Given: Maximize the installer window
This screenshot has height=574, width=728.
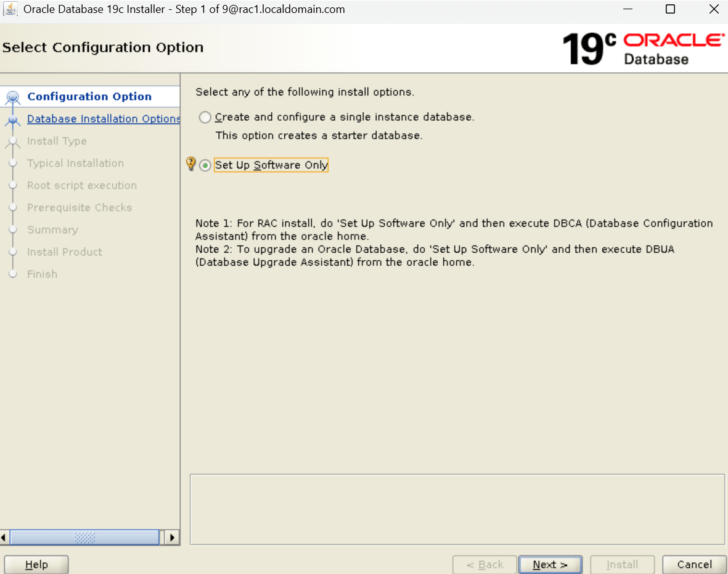Looking at the screenshot, I should coord(670,9).
